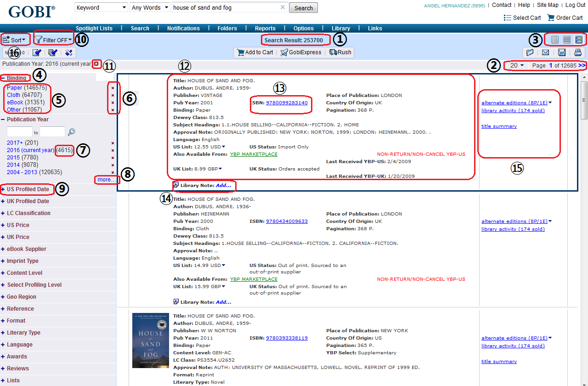Click the library note icon for Vintage edition
Viewport: 588px width, 386px height.
(176, 185)
